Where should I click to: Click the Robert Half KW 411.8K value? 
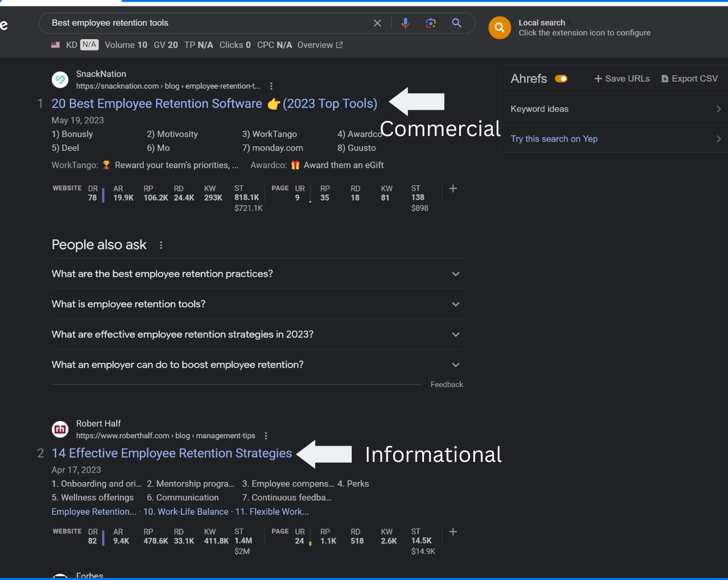pos(217,541)
